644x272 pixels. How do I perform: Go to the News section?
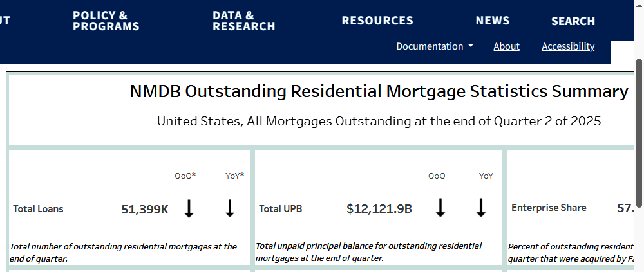(493, 21)
